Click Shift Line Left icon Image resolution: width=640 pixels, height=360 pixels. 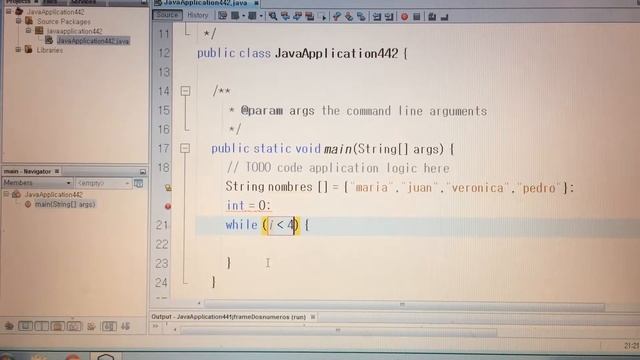coord(377,17)
